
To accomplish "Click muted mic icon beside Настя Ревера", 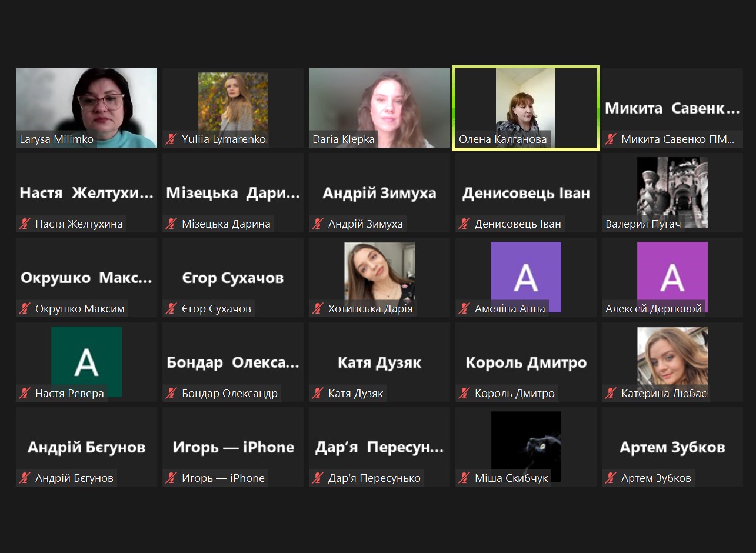I will point(25,393).
